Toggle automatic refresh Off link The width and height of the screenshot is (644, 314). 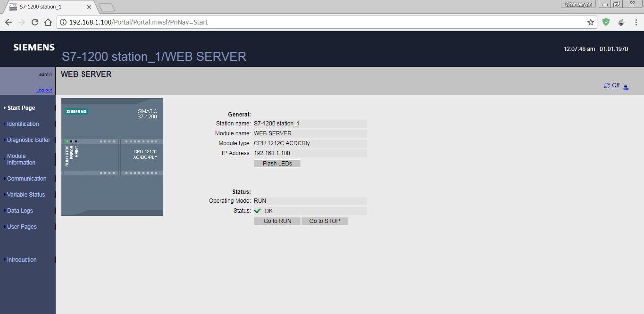[x=616, y=85]
